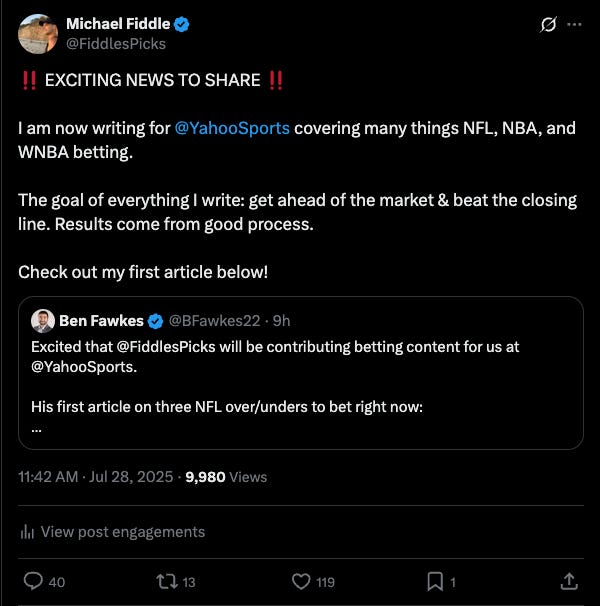The width and height of the screenshot is (600, 606).
Task: Like the post with the heart icon
Action: point(301,581)
